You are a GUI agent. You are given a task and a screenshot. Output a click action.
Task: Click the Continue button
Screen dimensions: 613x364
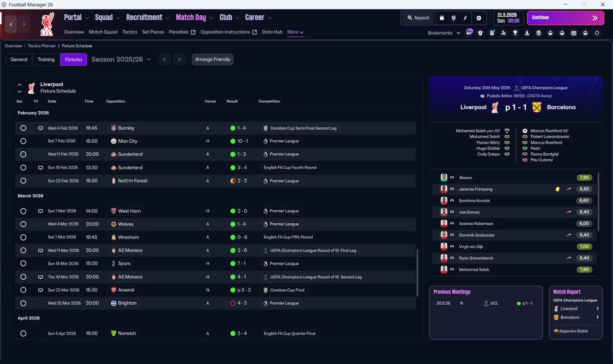pos(566,18)
